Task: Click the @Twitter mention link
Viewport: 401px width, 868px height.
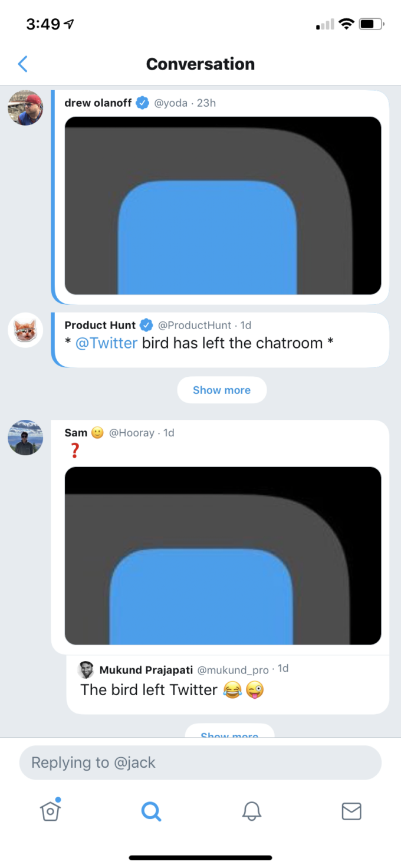Action: 106,343
